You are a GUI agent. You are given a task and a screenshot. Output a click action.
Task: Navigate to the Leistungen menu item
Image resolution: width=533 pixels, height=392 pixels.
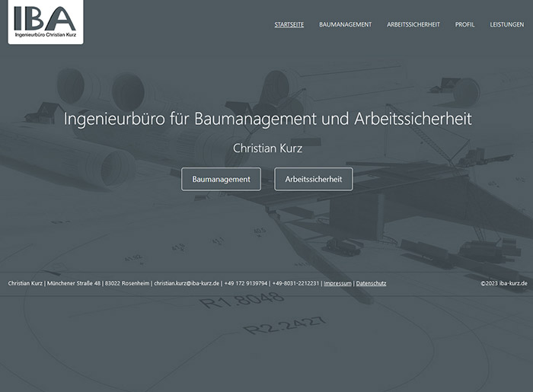[x=506, y=24]
